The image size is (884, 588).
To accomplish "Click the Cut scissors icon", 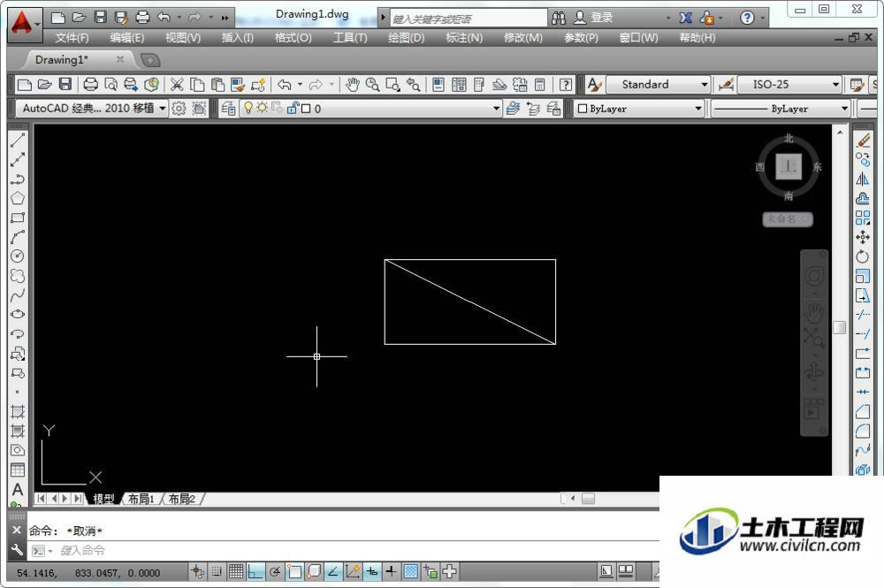I will tap(177, 85).
